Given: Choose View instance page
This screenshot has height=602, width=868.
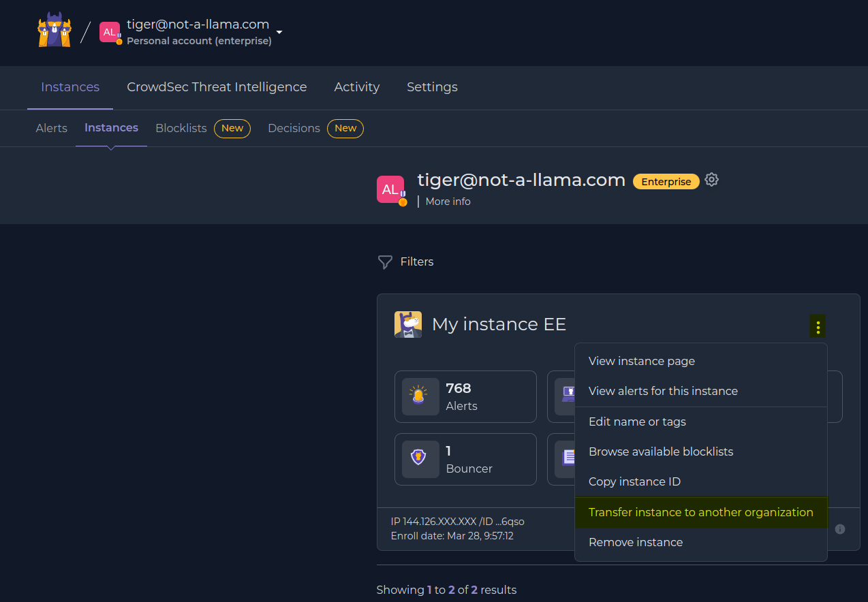Looking at the screenshot, I should pyautogui.click(x=701, y=361).
